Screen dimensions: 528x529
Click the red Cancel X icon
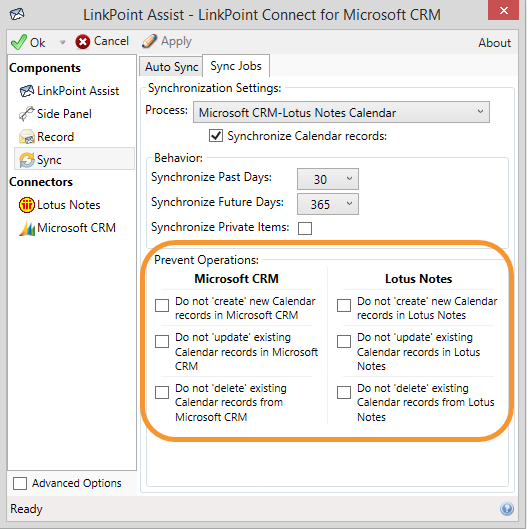click(x=83, y=42)
